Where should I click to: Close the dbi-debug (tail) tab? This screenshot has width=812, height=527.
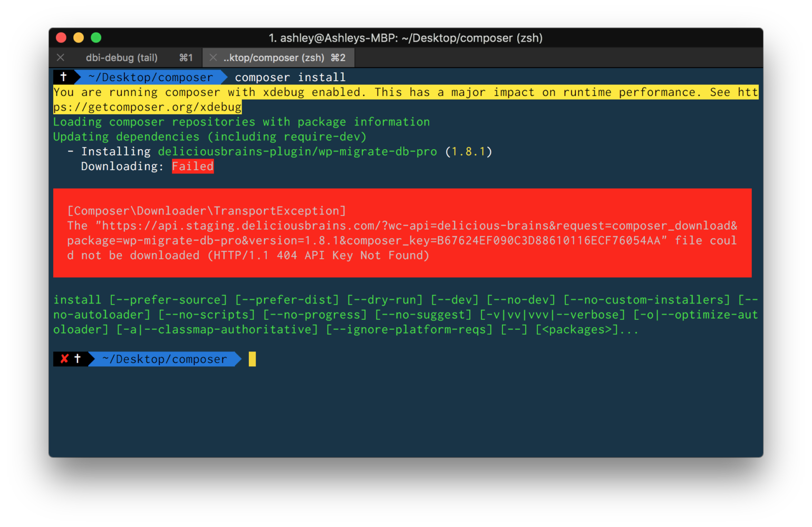tap(61, 57)
